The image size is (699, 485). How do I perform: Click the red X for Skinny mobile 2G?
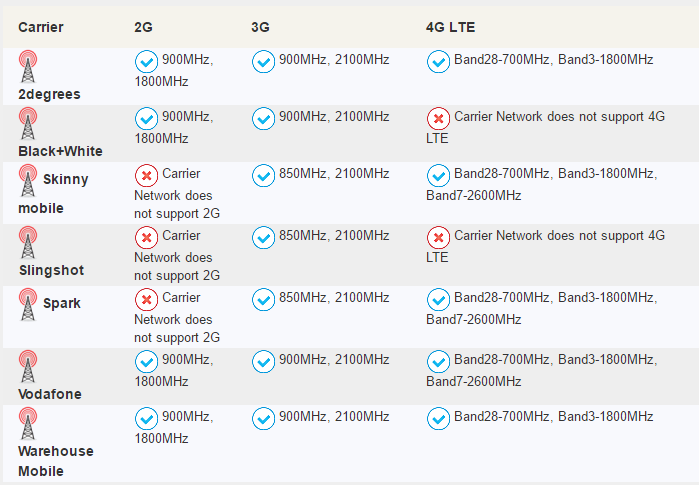146,176
